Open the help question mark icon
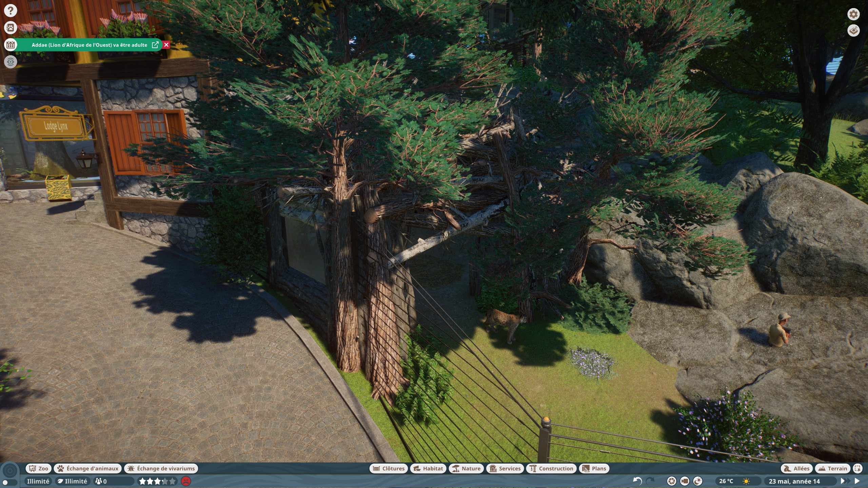This screenshot has width=868, height=488. point(11,11)
